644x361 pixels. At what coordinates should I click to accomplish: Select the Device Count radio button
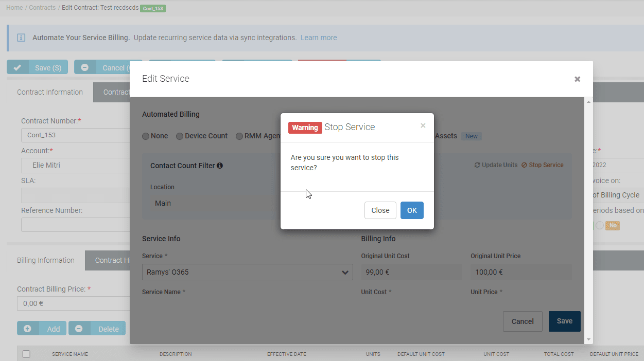point(180,136)
